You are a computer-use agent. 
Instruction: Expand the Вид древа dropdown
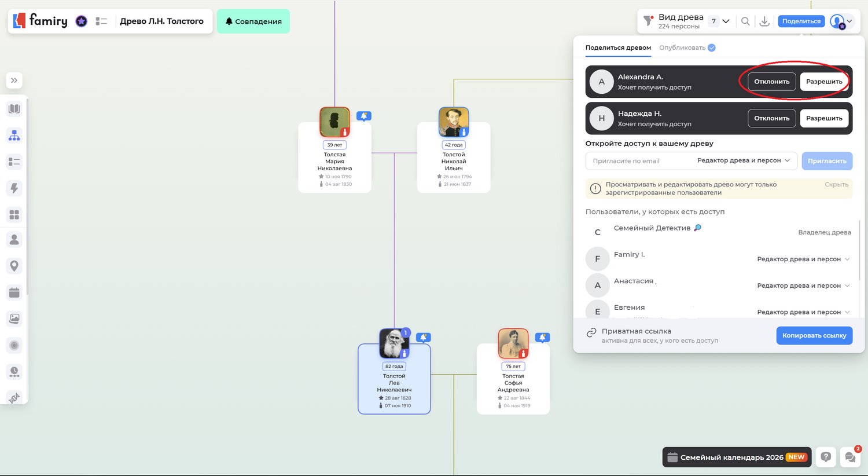click(726, 21)
